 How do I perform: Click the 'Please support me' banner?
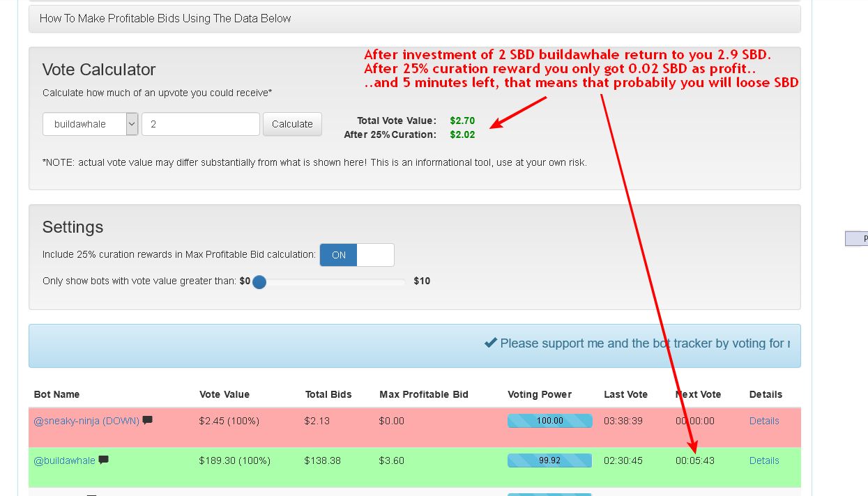point(414,346)
